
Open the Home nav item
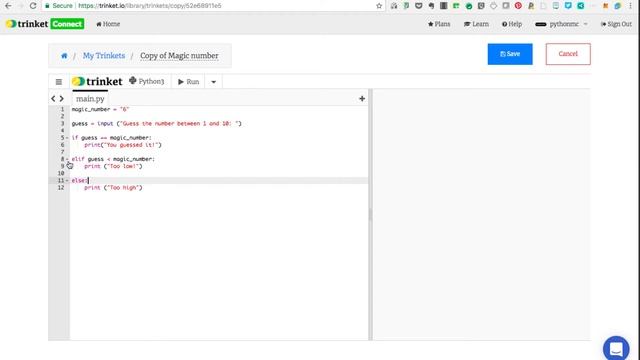click(108, 24)
